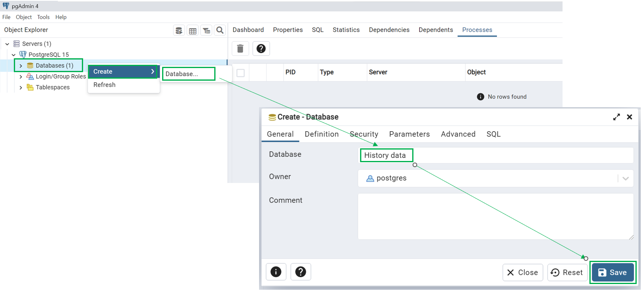Open the dialog Parameters tab

pos(409,134)
